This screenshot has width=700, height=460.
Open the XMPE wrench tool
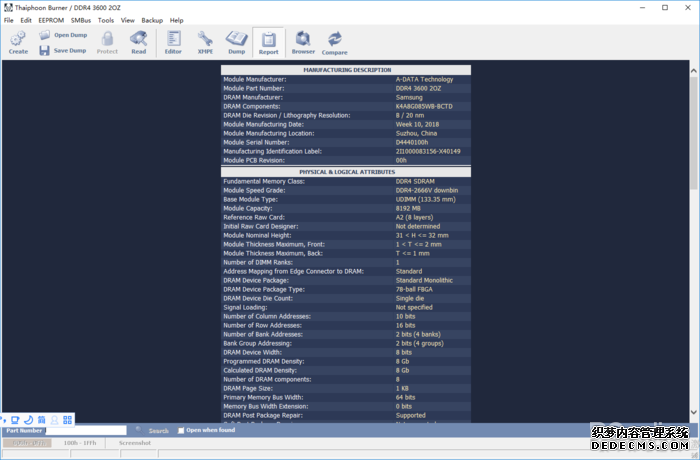tap(205, 42)
